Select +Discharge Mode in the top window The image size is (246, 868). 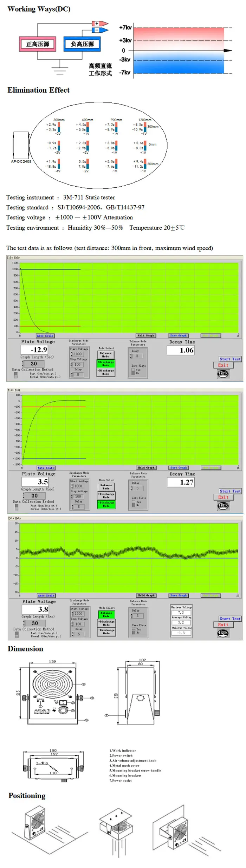point(105,363)
